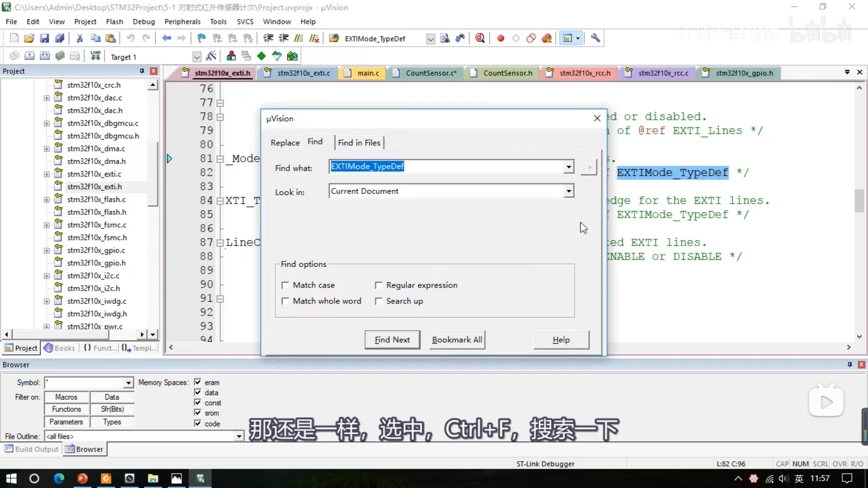Click the Save file toolbar icon
Image resolution: width=868 pixels, height=488 pixels.
pyautogui.click(x=44, y=38)
